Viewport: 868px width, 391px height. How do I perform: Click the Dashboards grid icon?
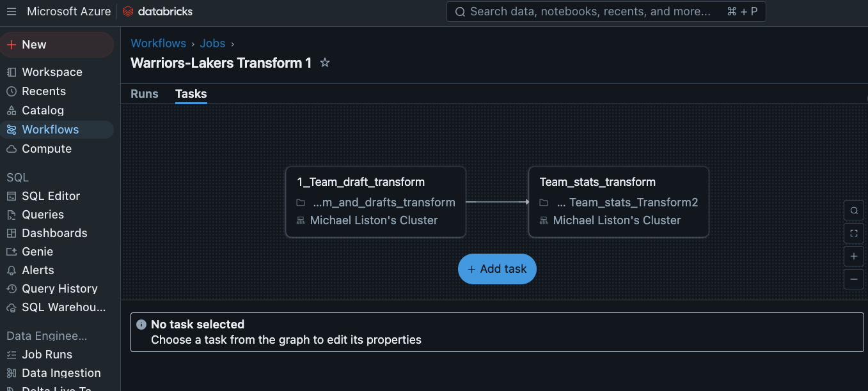(12, 233)
